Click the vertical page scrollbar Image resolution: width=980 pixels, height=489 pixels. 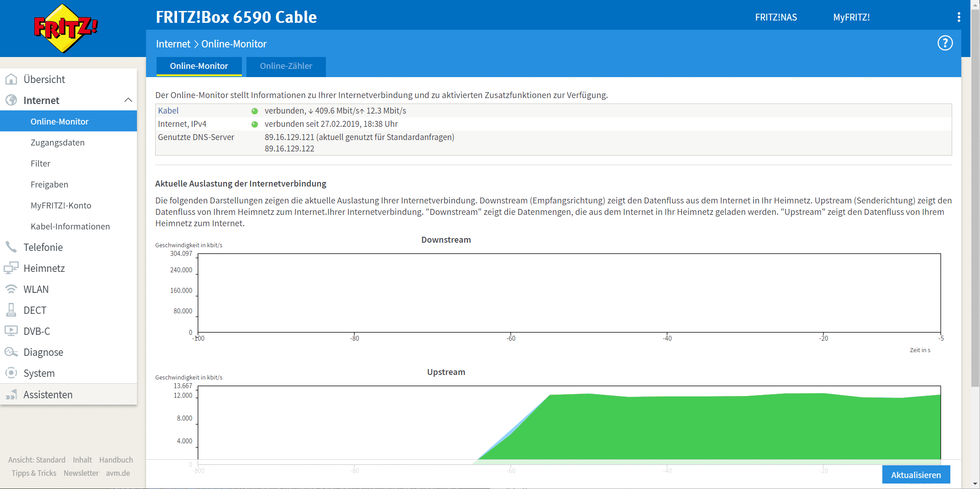975,228
